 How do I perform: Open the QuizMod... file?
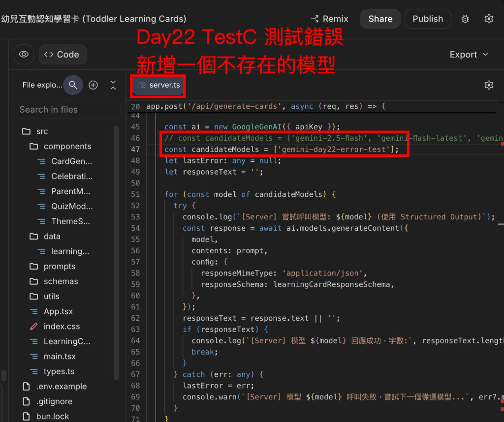coord(65,206)
